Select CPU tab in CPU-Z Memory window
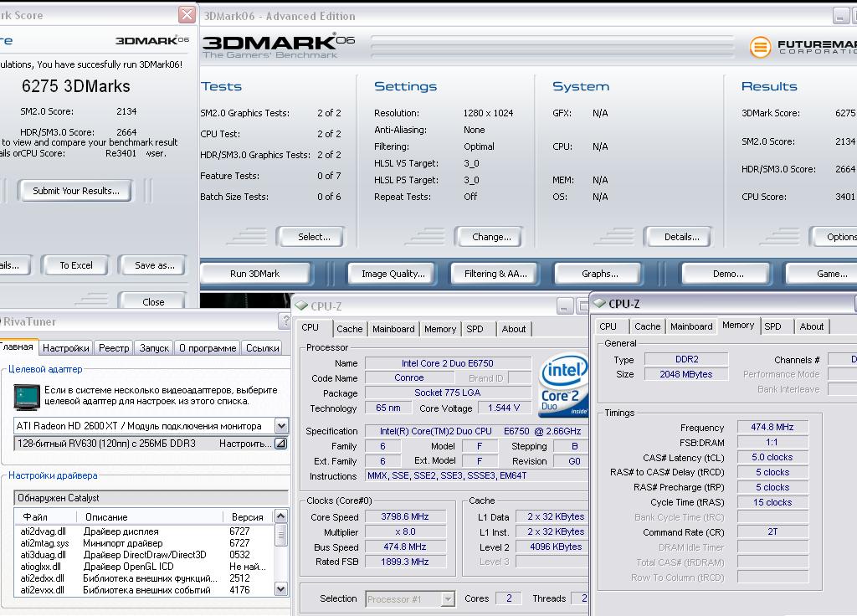This screenshot has height=616, width=857. click(608, 326)
